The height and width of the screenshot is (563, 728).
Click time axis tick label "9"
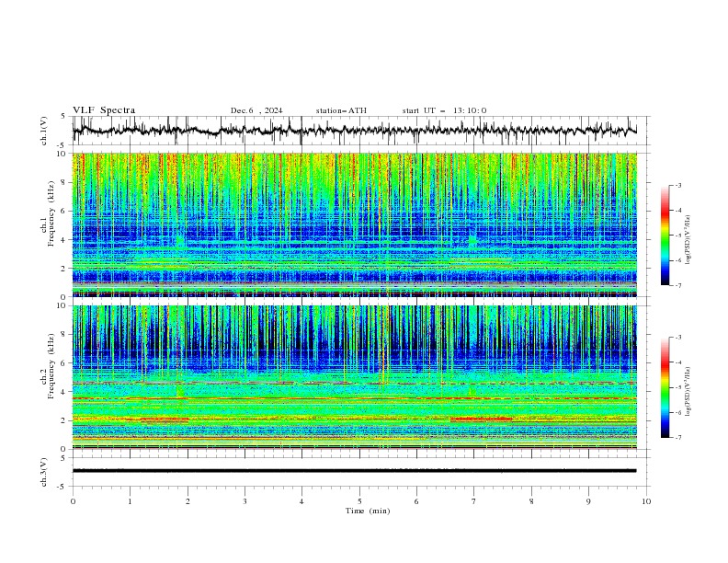click(x=588, y=501)
